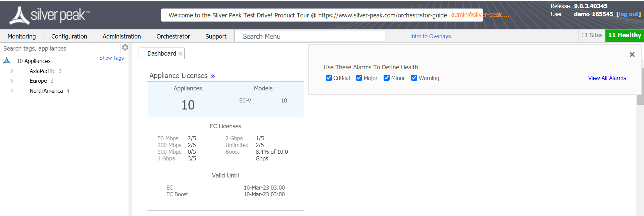Click the 2 Gbps license row

coord(245,138)
